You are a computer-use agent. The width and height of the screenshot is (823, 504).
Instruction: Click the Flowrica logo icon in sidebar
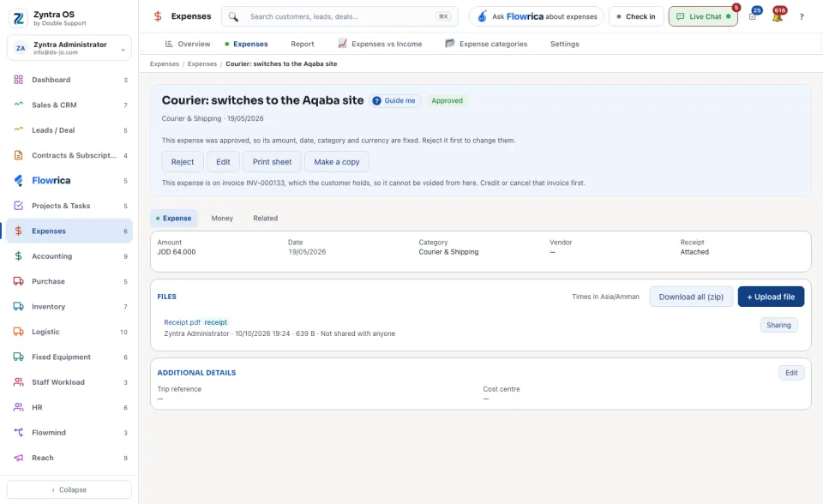18,180
